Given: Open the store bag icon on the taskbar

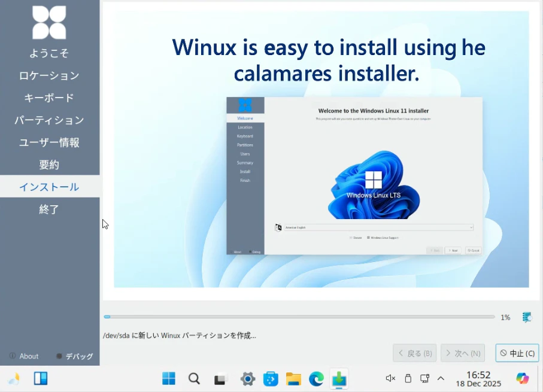Looking at the screenshot, I should point(271,379).
